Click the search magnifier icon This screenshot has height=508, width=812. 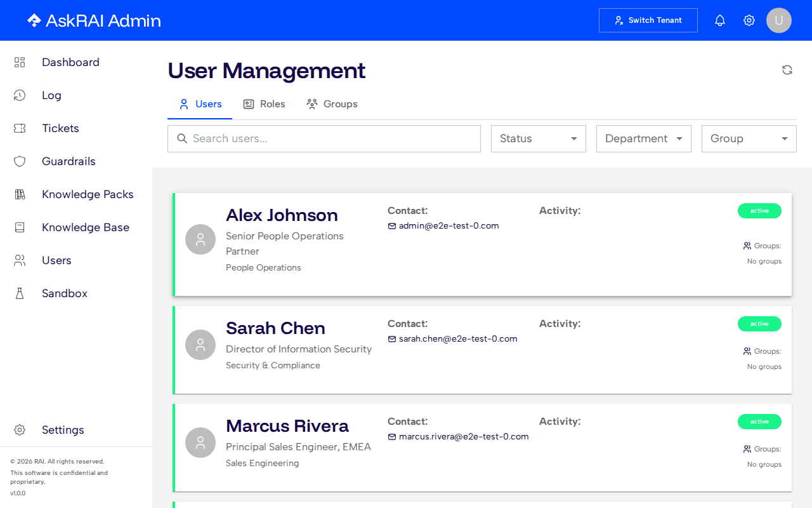pyautogui.click(x=182, y=138)
